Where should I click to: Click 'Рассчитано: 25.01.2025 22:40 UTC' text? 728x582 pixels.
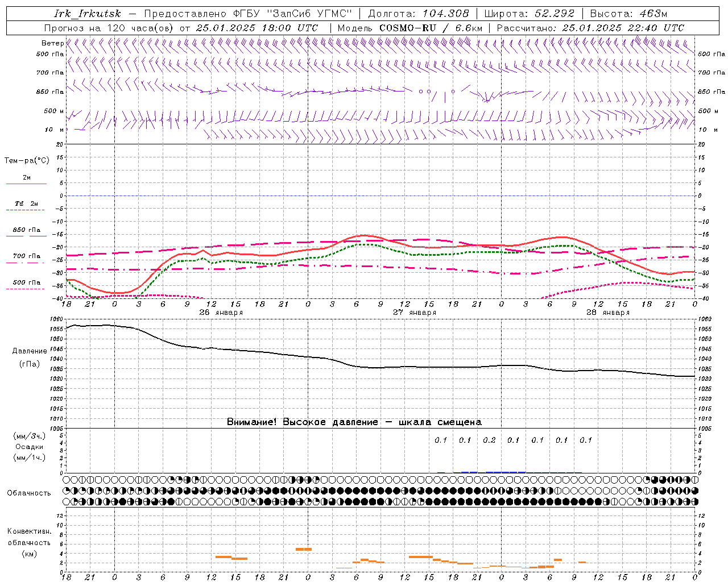590,28
